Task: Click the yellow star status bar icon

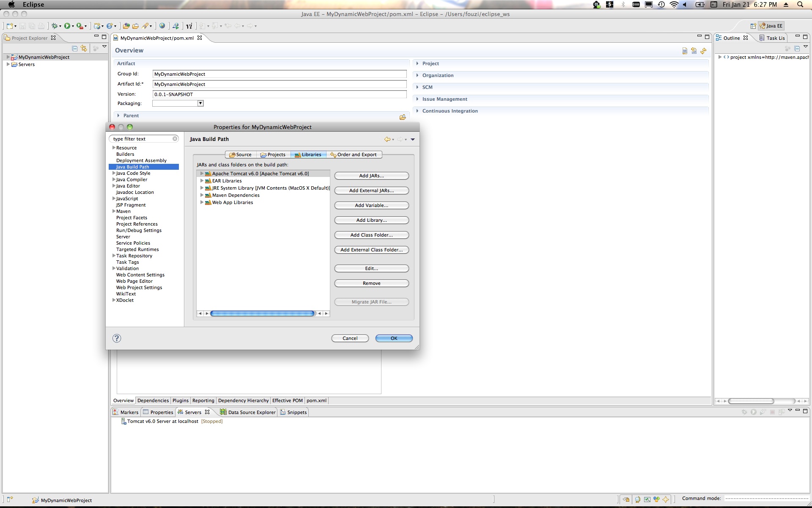Action: coord(666,500)
